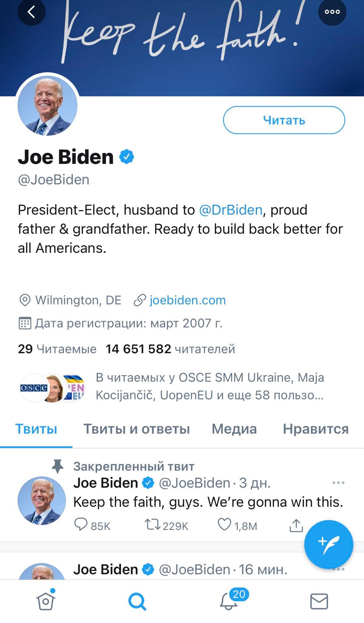The height and width of the screenshot is (623, 364).
Task: Tap the back arrow icon
Action: point(31,12)
